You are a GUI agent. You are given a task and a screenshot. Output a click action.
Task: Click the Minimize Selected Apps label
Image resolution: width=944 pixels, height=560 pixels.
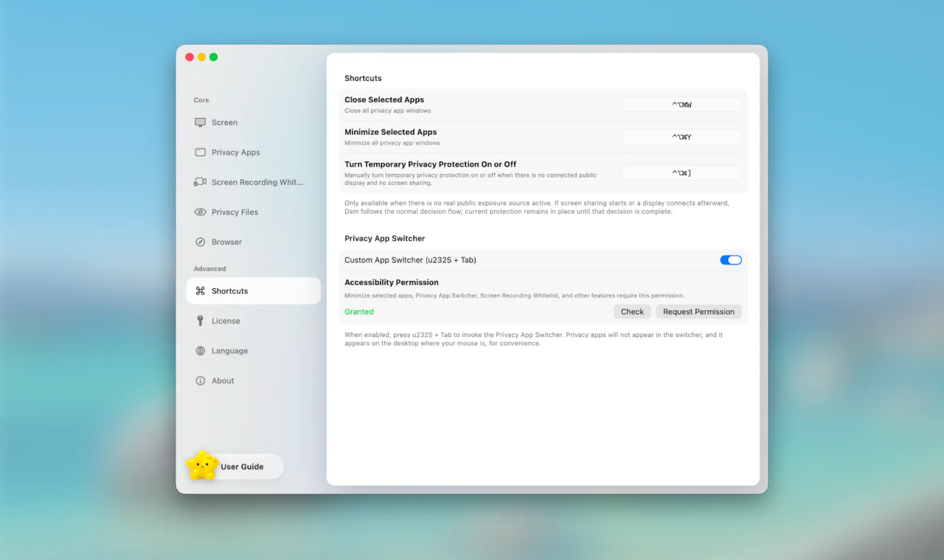(391, 132)
